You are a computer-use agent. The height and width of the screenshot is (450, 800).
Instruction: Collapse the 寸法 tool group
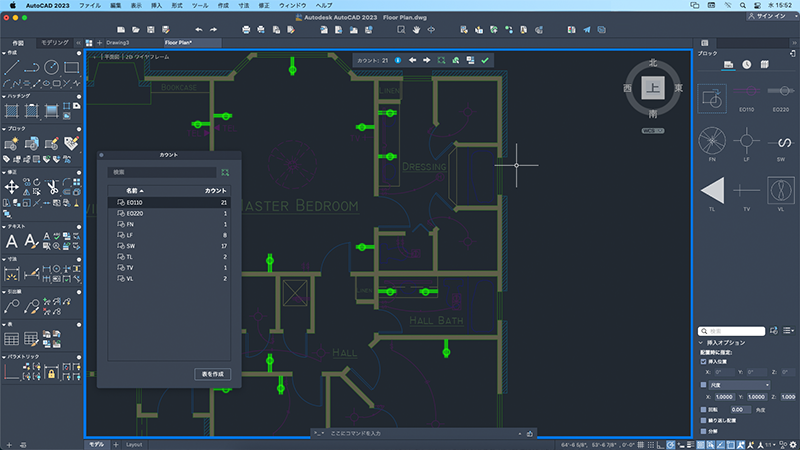click(x=4, y=259)
